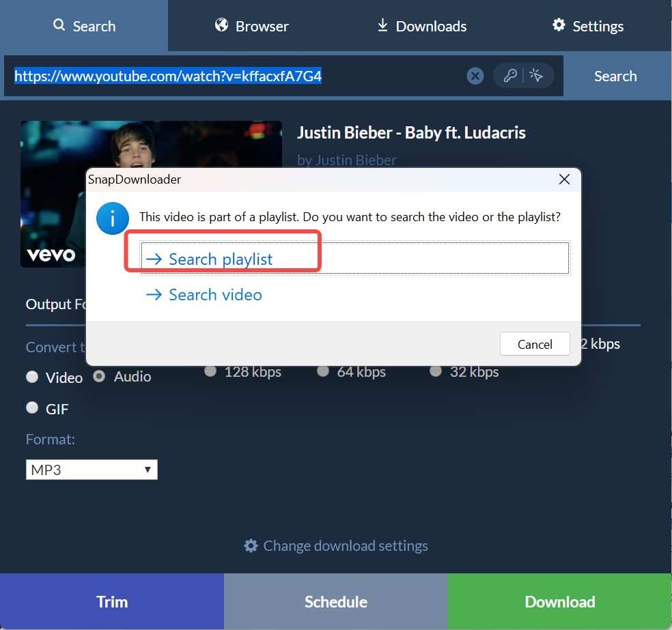This screenshot has width=672, height=630.
Task: Open the private video key login option
Action: (511, 76)
